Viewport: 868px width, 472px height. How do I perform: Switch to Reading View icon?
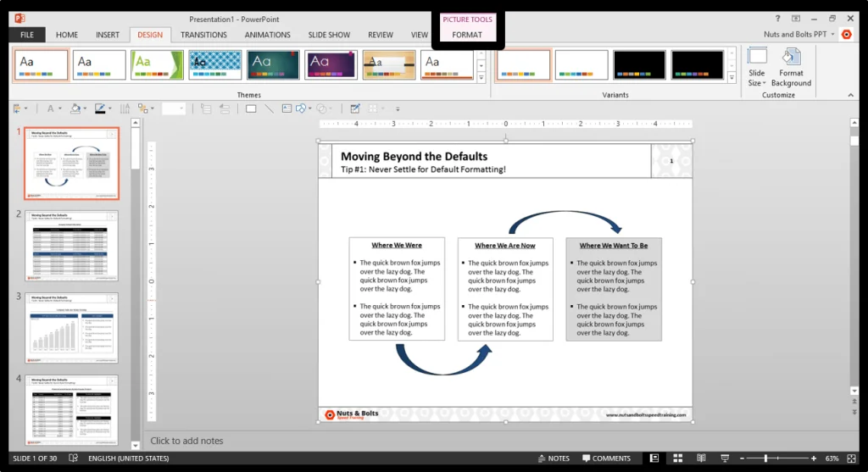pyautogui.click(x=701, y=458)
